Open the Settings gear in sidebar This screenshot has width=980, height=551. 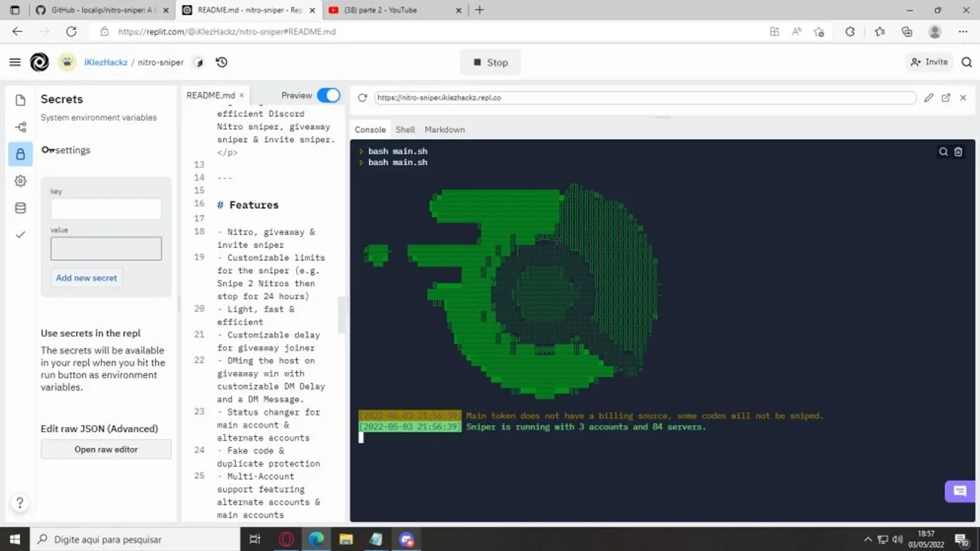[x=20, y=181]
